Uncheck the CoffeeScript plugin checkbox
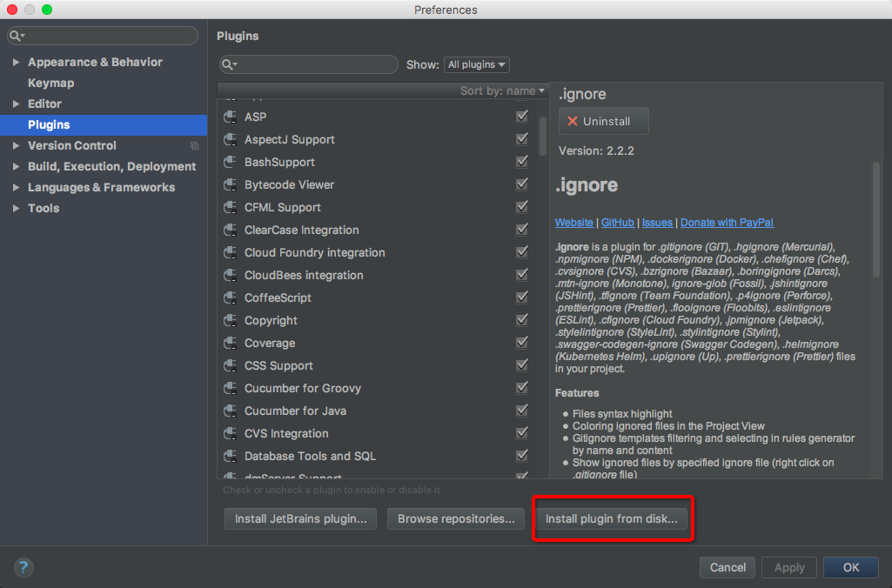The width and height of the screenshot is (892, 588). pos(521,297)
